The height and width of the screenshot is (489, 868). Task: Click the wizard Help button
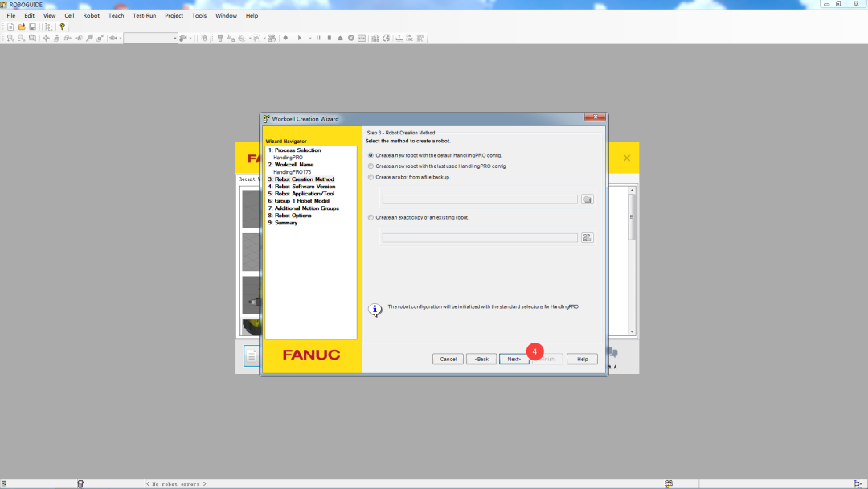(x=583, y=359)
